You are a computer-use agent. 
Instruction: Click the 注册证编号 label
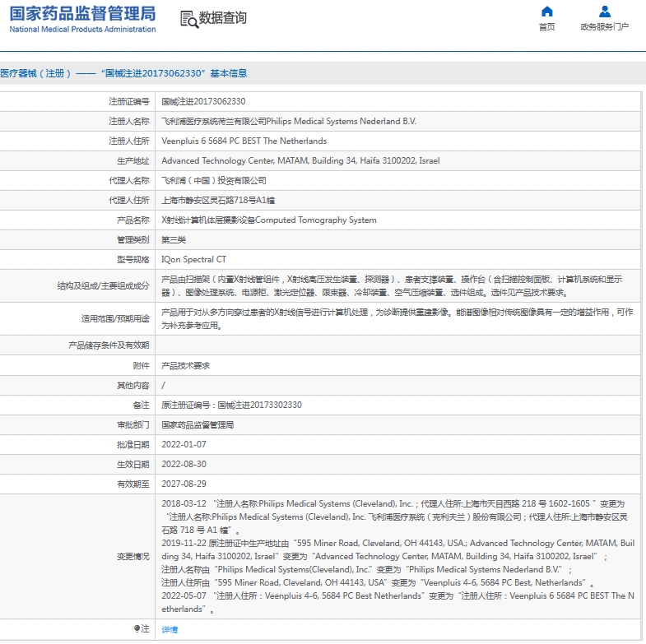coord(129,101)
